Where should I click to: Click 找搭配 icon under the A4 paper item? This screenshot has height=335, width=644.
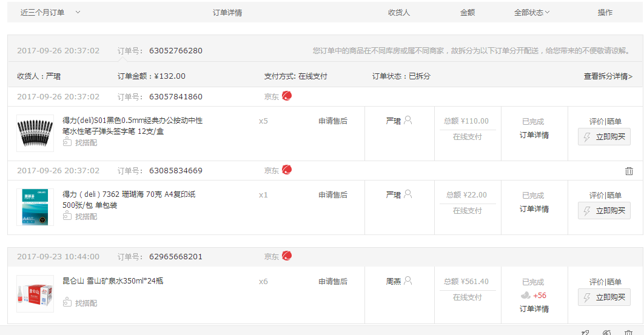67,216
